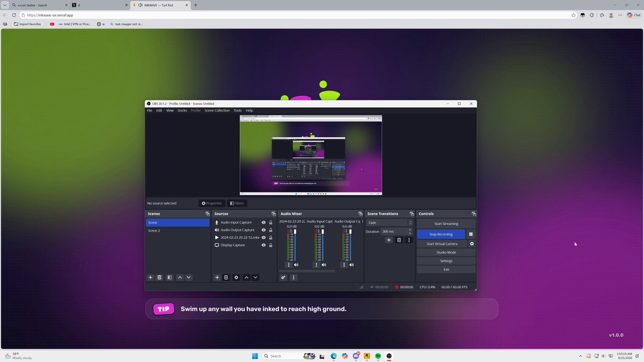644x362 pixels.
Task: Click Stop Recording button
Action: click(441, 234)
